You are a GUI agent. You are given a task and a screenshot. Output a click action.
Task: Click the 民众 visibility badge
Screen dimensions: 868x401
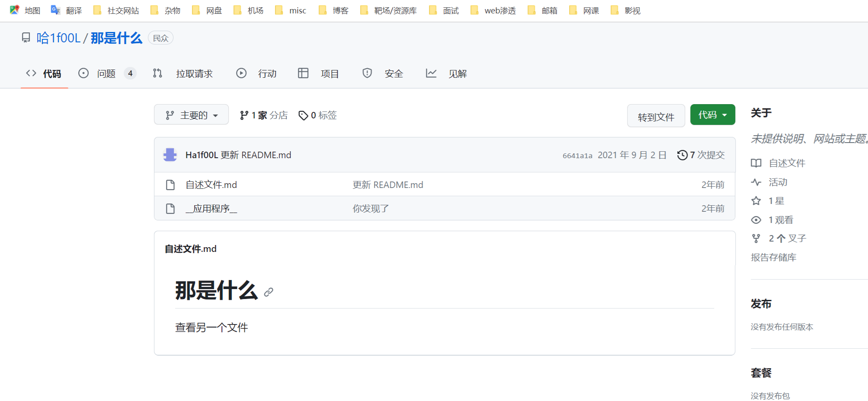point(160,38)
